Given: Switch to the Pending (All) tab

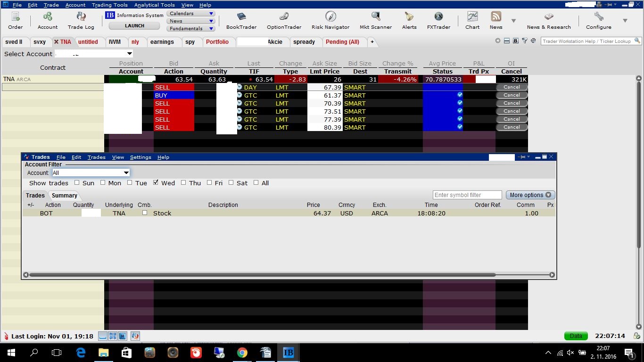Looking at the screenshot, I should 342,42.
